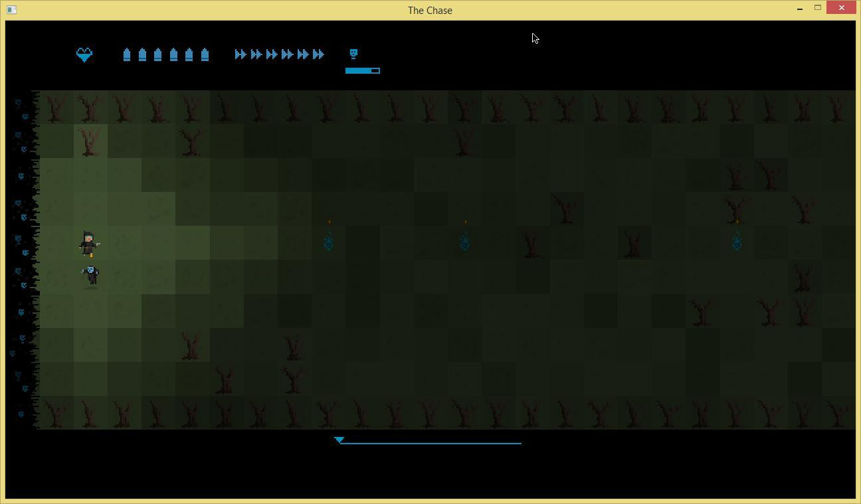
Task: Click the third double-arrow dash icon
Action: [x=272, y=54]
